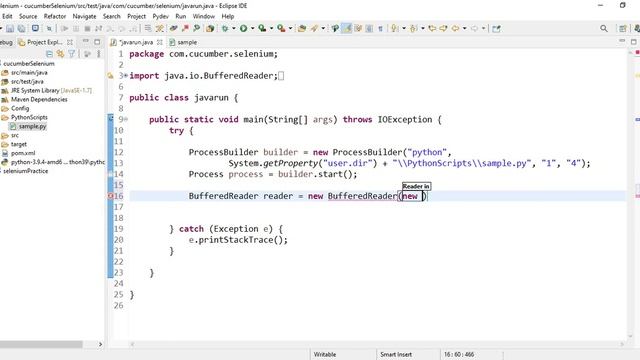Viewport: 640px width, 360px height.
Task: Open the Project menu
Action: 136,16
